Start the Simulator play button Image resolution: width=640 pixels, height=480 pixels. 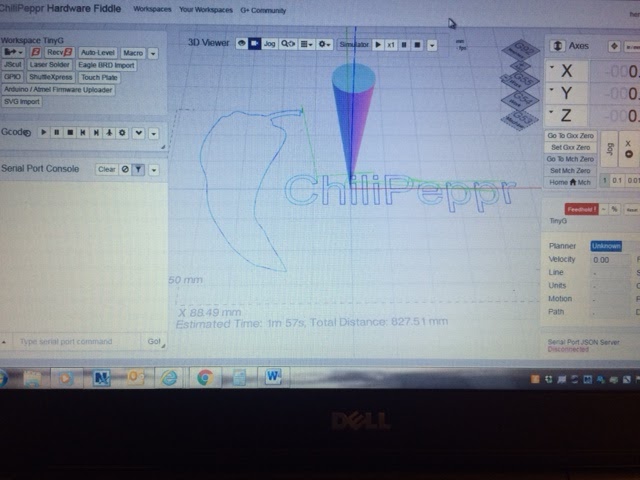coord(378,45)
